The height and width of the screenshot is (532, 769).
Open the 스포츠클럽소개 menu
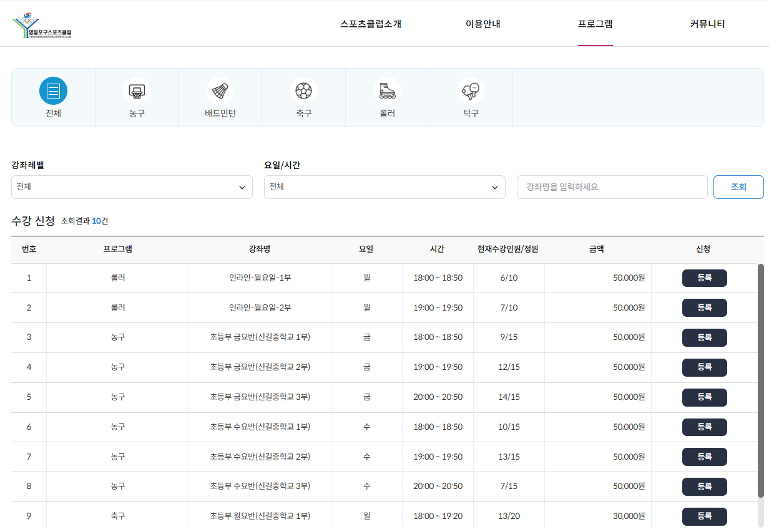coord(371,24)
